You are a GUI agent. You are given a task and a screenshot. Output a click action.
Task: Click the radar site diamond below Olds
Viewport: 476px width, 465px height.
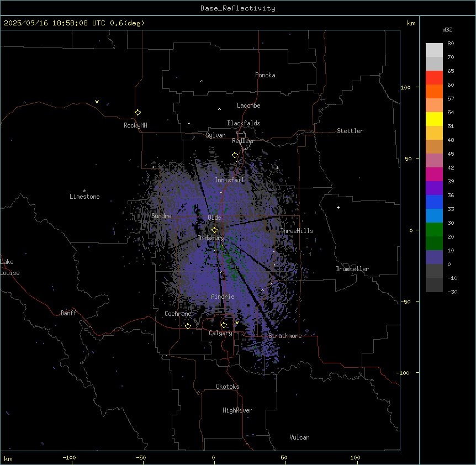pyautogui.click(x=214, y=230)
